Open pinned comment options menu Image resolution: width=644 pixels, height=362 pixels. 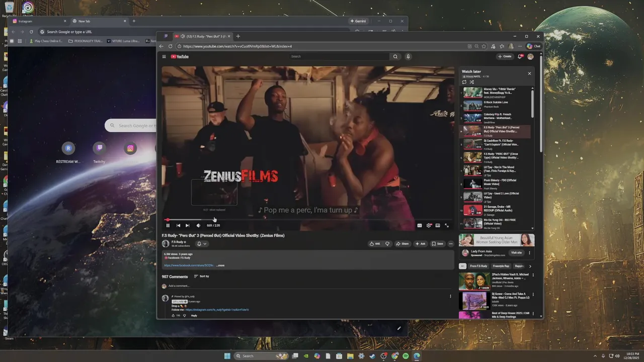pos(450,296)
